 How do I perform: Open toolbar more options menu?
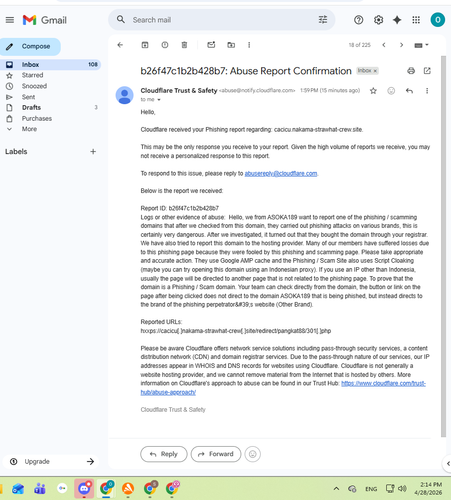click(x=249, y=45)
